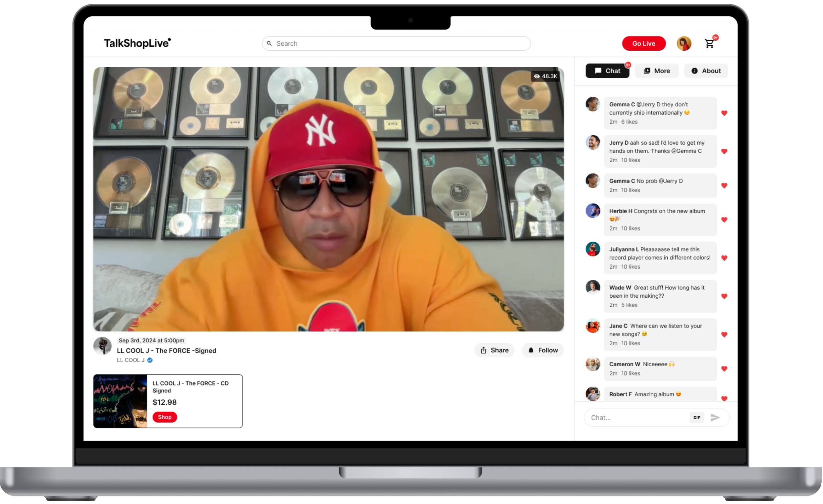The image size is (823, 504).
Task: Switch to the More tab
Action: [657, 71]
